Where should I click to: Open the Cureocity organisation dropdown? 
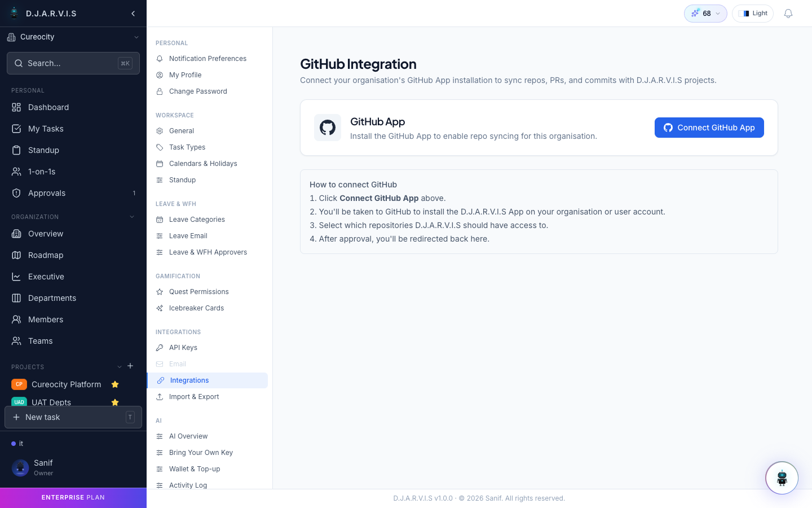73,37
